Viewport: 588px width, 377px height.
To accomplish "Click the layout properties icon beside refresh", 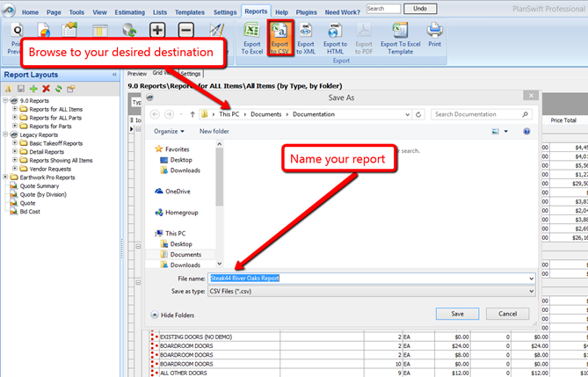I will pos(71,89).
